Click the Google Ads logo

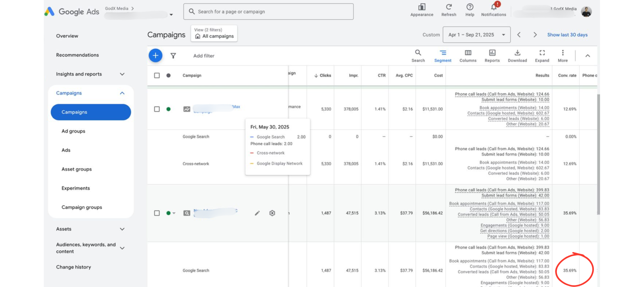72,11
